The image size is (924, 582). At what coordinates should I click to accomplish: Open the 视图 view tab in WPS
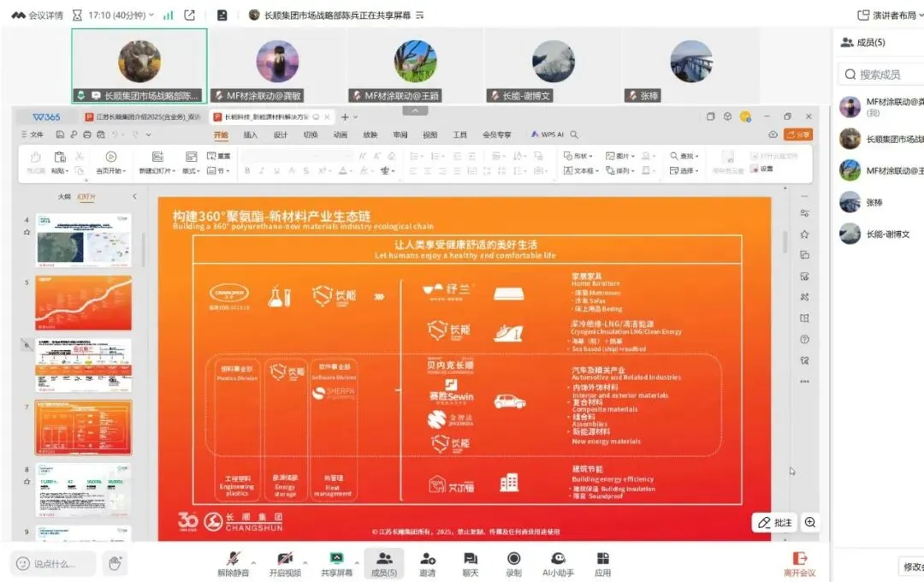[430, 135]
